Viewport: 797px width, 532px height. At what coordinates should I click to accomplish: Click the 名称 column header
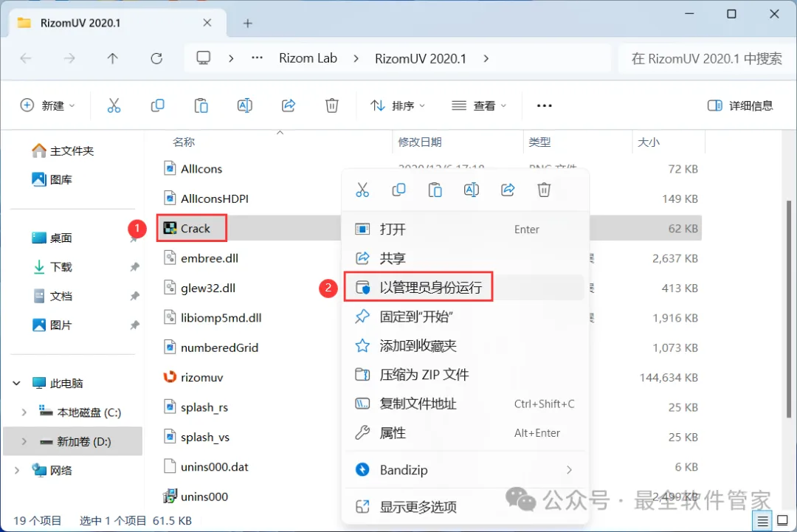184,142
